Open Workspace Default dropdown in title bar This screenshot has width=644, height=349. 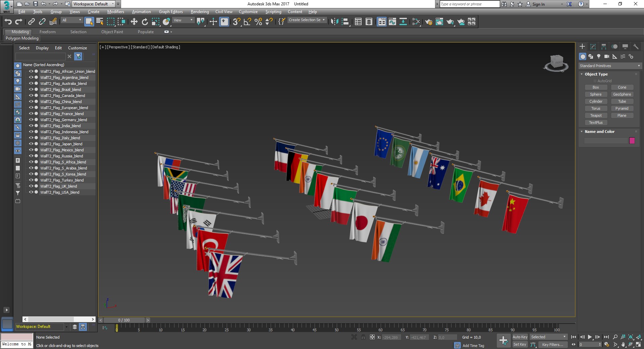(x=93, y=4)
